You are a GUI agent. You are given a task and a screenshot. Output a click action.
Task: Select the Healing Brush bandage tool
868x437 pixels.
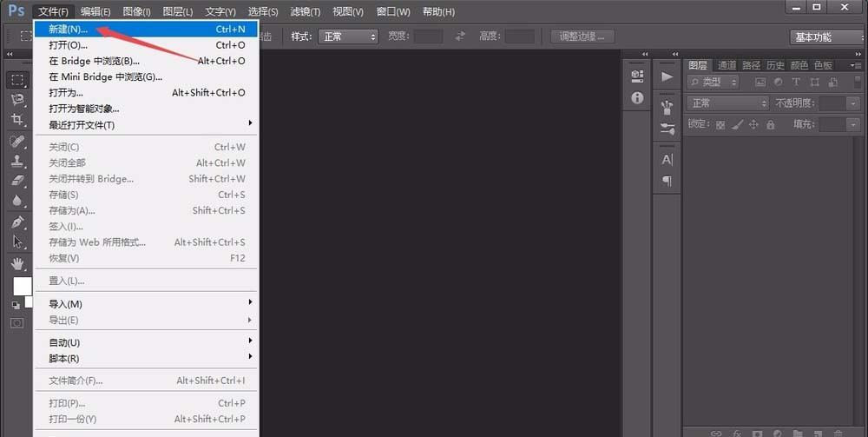coord(17,141)
